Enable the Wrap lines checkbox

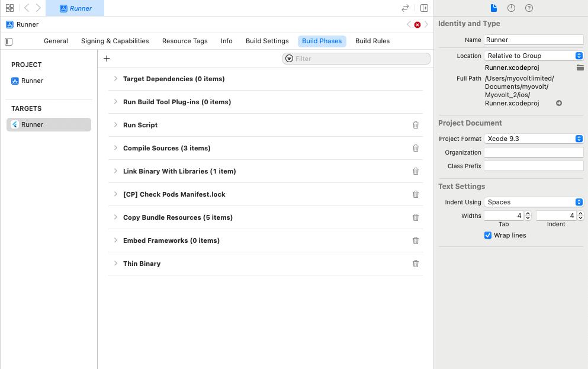coord(487,235)
